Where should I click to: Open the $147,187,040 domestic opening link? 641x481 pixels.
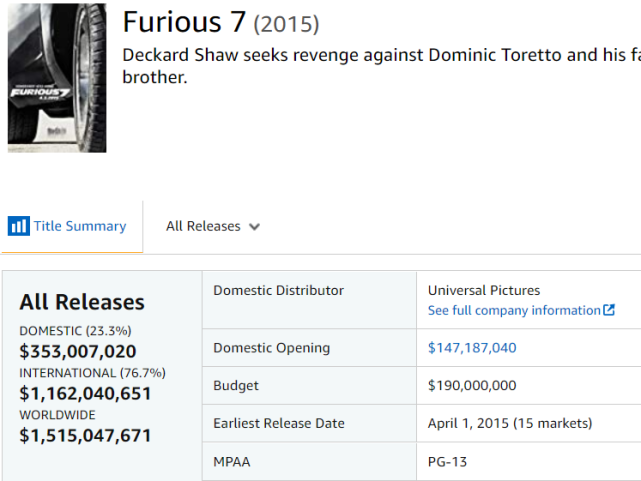click(472, 348)
